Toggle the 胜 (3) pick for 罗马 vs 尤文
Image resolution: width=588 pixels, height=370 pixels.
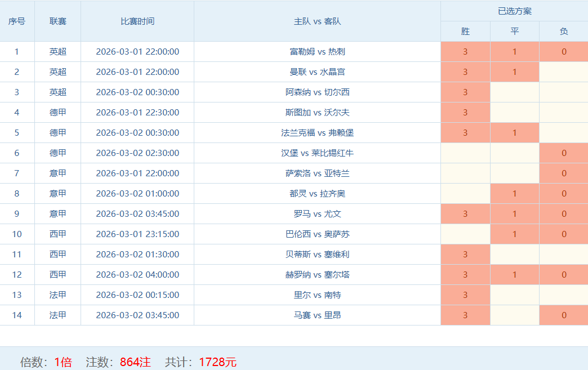click(465, 214)
